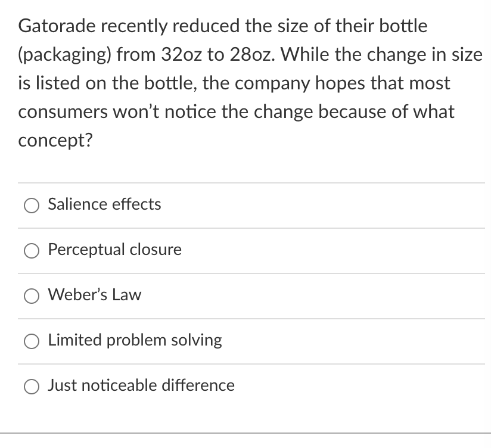Select the Weber's Law radio button
Image resolution: width=491 pixels, height=448 pixels.
coord(31,295)
